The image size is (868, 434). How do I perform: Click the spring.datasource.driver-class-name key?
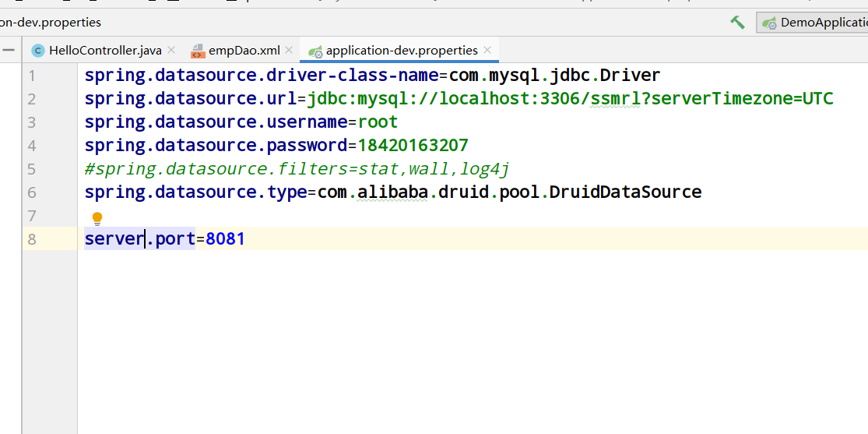pos(262,75)
